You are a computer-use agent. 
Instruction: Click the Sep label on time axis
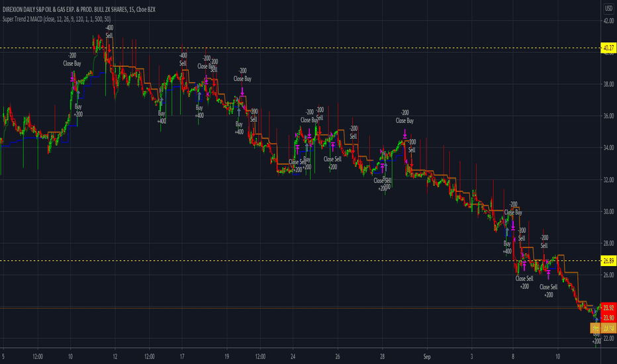click(x=427, y=357)
